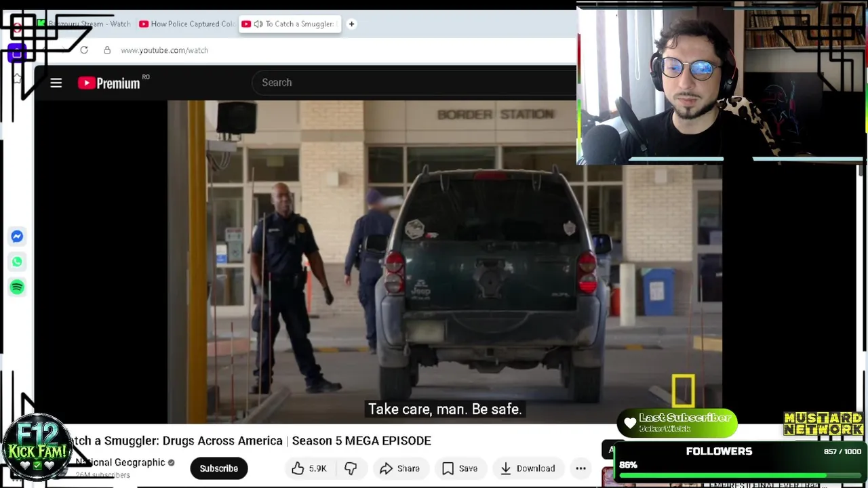Download the video with Download button
The image size is (868, 488).
(528, 468)
